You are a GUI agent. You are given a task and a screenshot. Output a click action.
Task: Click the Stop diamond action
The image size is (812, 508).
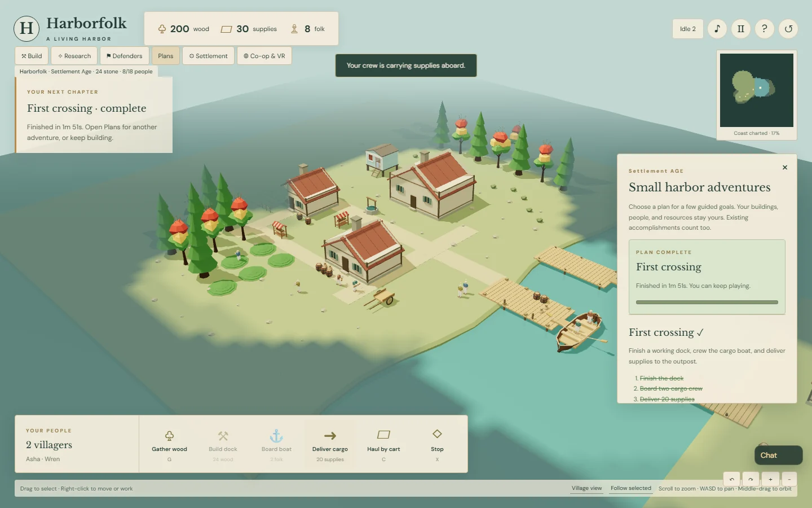point(437,444)
